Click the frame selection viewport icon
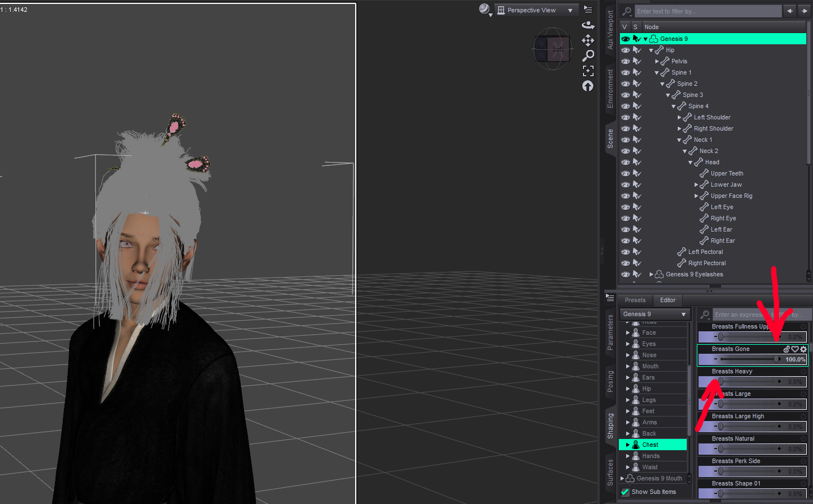The height and width of the screenshot is (504, 813). pyautogui.click(x=588, y=71)
